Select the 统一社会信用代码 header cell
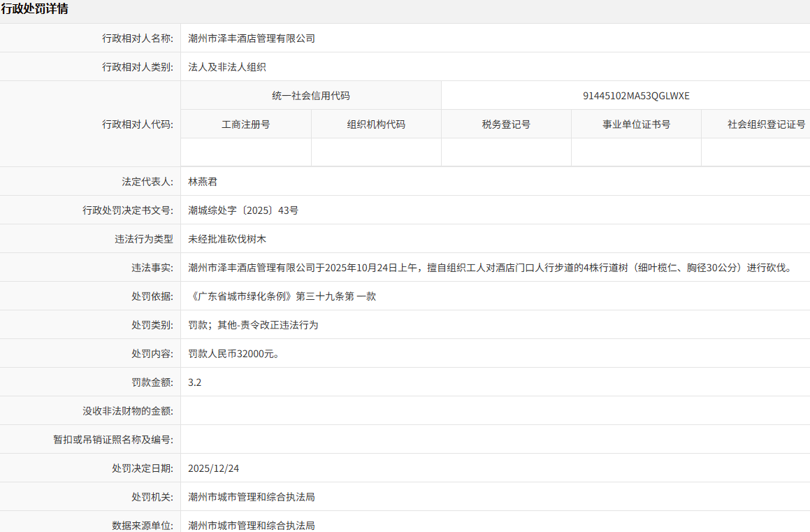Viewport: 810px width, 532px height. click(310, 95)
